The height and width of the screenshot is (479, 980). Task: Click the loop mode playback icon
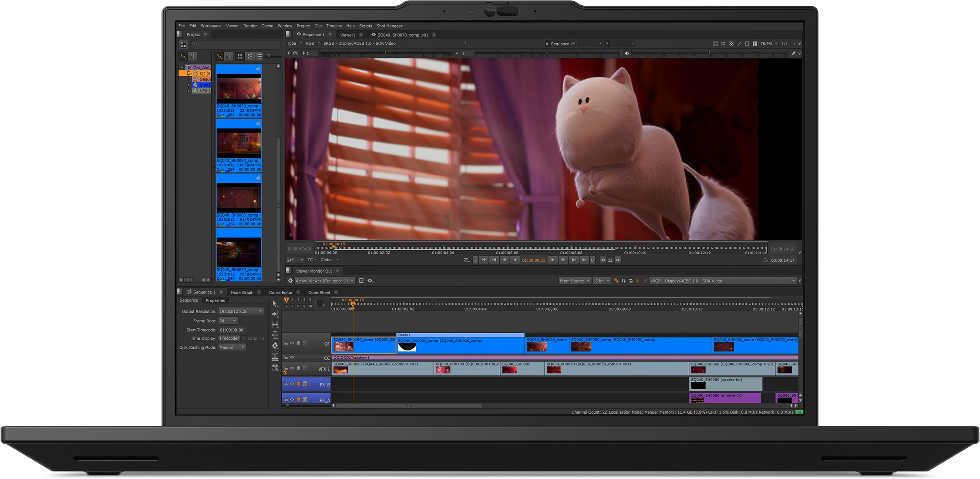pyautogui.click(x=466, y=260)
